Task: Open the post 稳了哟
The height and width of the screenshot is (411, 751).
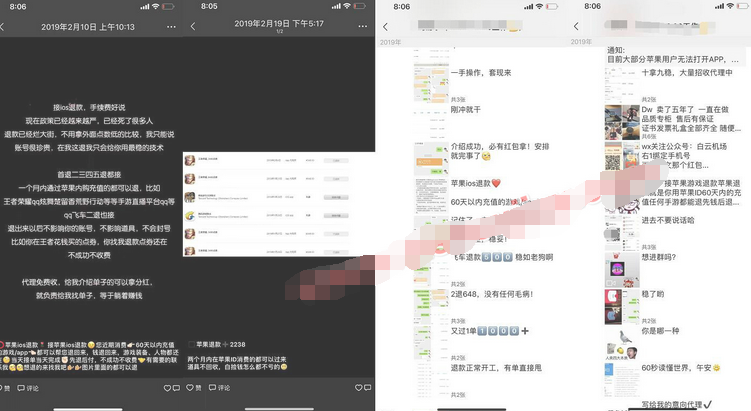Action: 653,294
